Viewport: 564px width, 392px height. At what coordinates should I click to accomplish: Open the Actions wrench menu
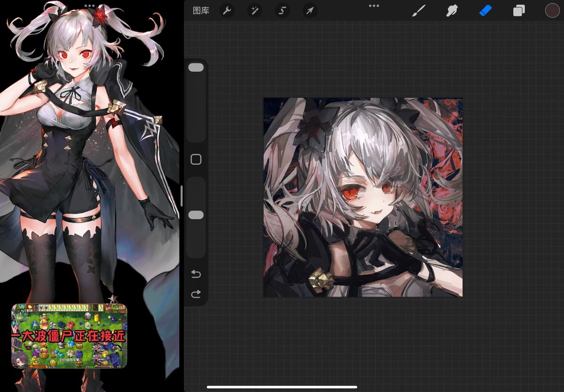point(227,11)
